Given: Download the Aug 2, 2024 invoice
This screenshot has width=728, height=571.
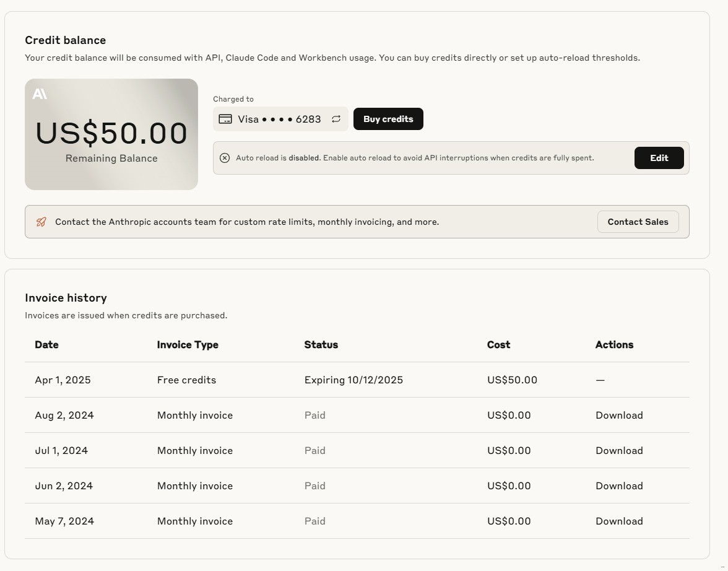Looking at the screenshot, I should [619, 415].
